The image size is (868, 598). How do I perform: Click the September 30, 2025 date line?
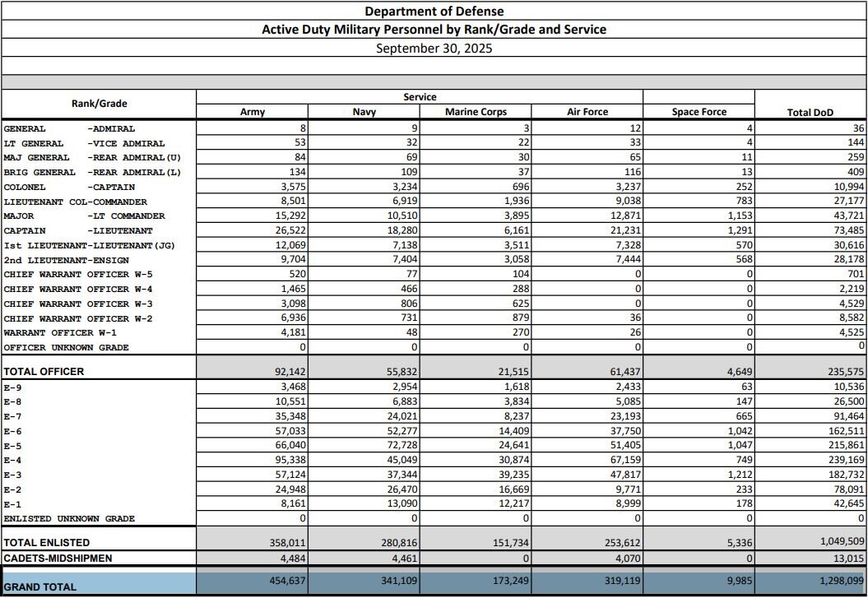434,48
